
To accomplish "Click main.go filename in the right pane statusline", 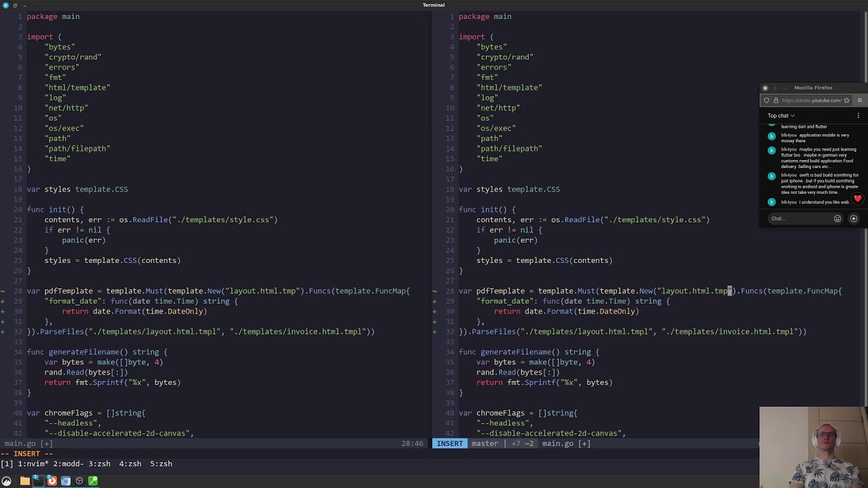I will coord(557,443).
